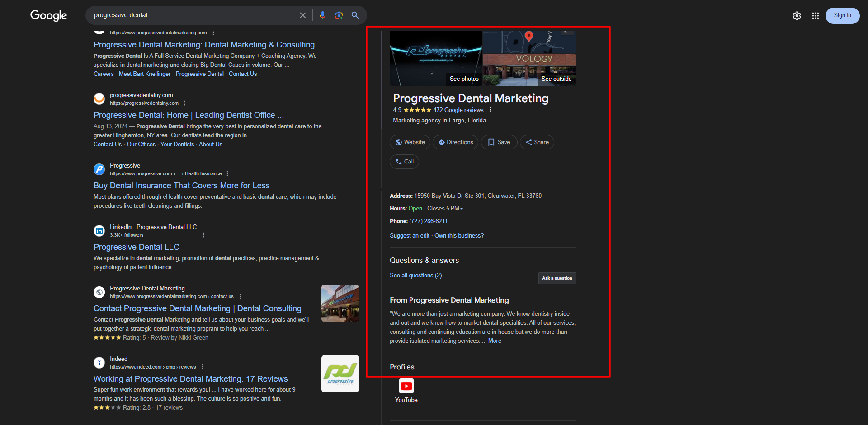Open more options beside Google reviews
868x425 pixels.
(x=490, y=110)
